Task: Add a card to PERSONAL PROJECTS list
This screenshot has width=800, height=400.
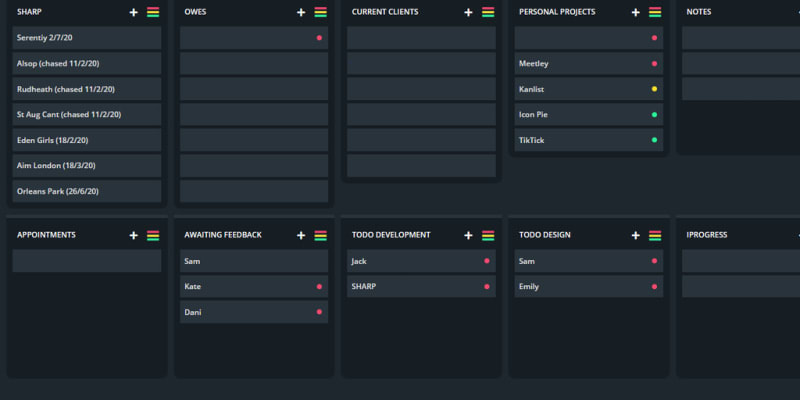Action: click(x=636, y=12)
